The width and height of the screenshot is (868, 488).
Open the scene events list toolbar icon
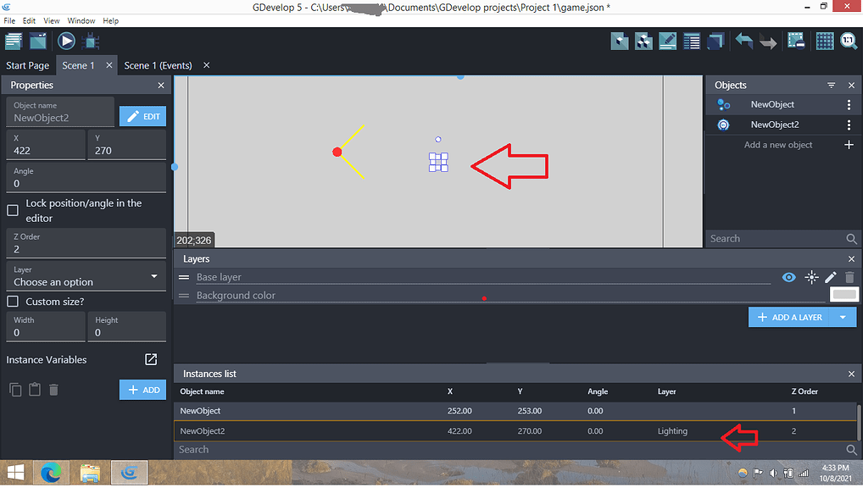click(x=692, y=40)
